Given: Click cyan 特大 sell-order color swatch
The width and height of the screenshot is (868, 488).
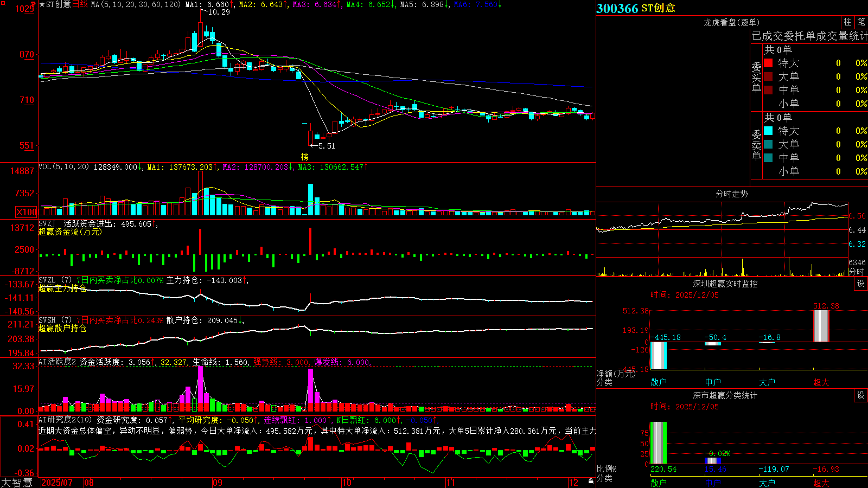Looking at the screenshot, I should [x=768, y=131].
